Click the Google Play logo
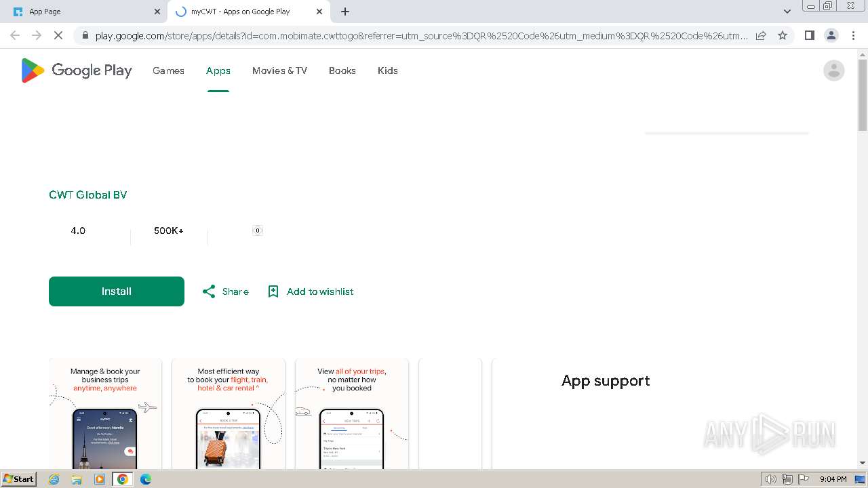This screenshot has width=868, height=488. pyautogui.click(x=77, y=70)
